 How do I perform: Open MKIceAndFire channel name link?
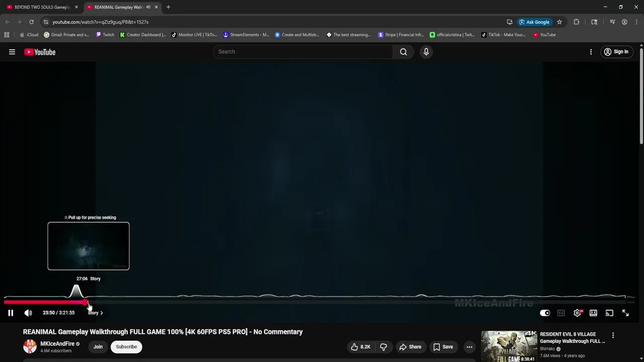pos(57,344)
